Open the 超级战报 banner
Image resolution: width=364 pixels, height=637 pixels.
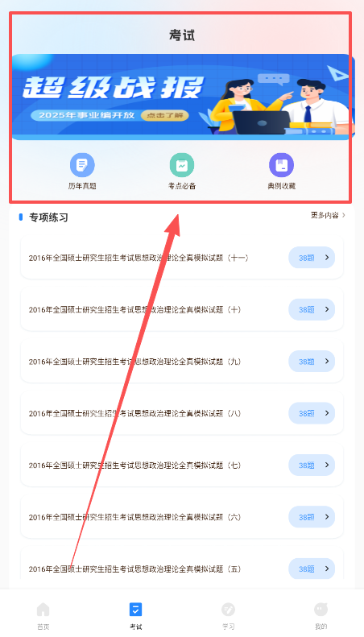coord(183,97)
